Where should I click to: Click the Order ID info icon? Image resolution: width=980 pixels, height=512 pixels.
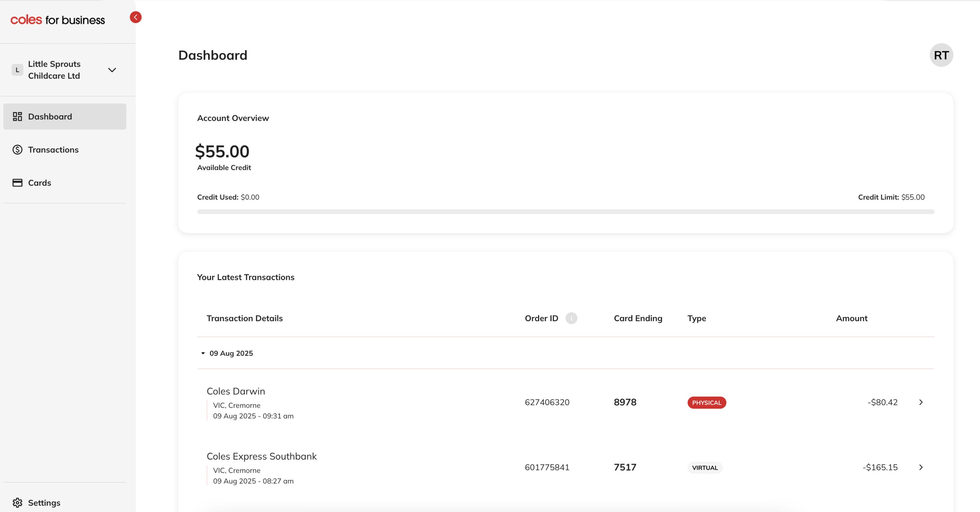571,318
